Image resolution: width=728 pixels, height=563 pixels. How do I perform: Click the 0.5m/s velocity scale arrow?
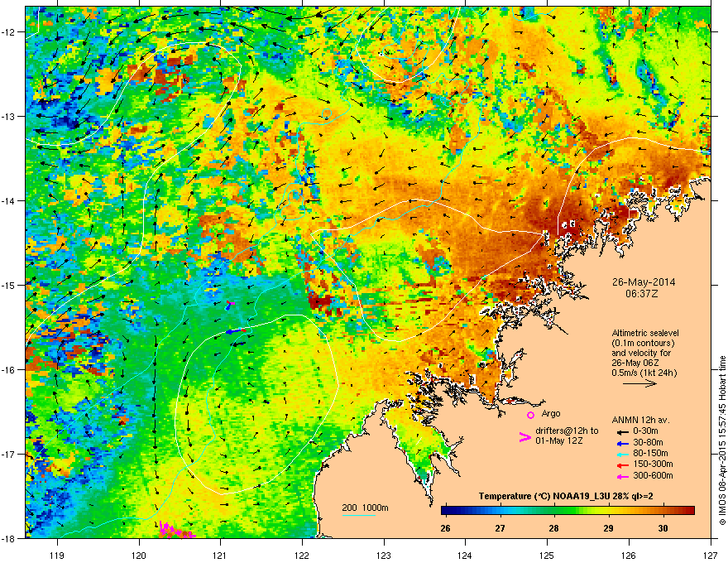[639, 383]
